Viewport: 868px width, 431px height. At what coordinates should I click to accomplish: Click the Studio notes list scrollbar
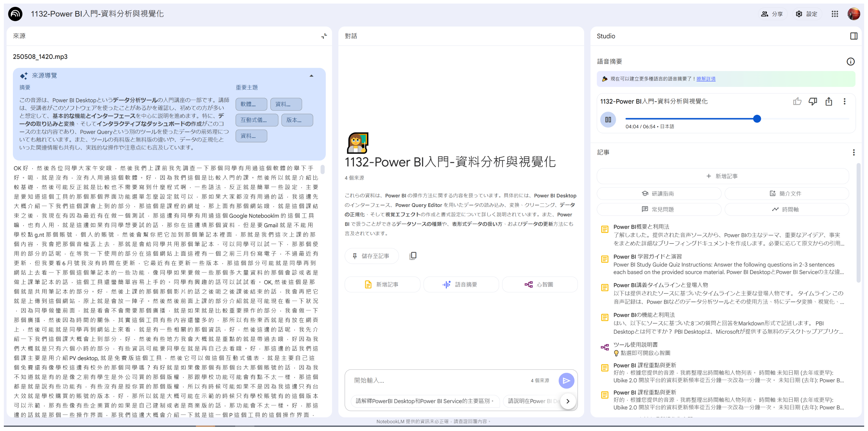[x=858, y=223]
